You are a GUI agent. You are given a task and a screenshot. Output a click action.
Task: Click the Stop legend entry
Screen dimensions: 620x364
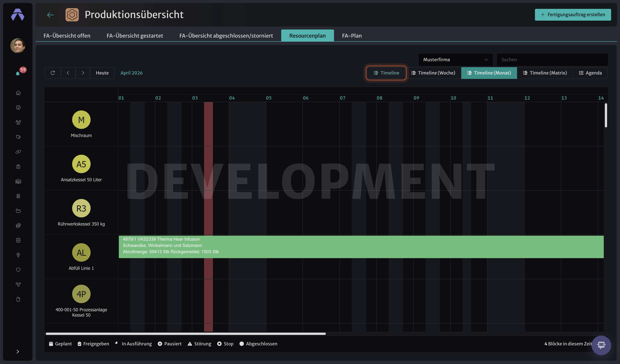(225, 344)
